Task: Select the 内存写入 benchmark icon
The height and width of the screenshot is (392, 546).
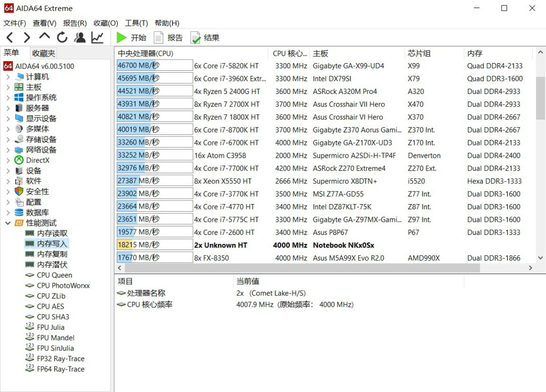Action: tap(30, 243)
